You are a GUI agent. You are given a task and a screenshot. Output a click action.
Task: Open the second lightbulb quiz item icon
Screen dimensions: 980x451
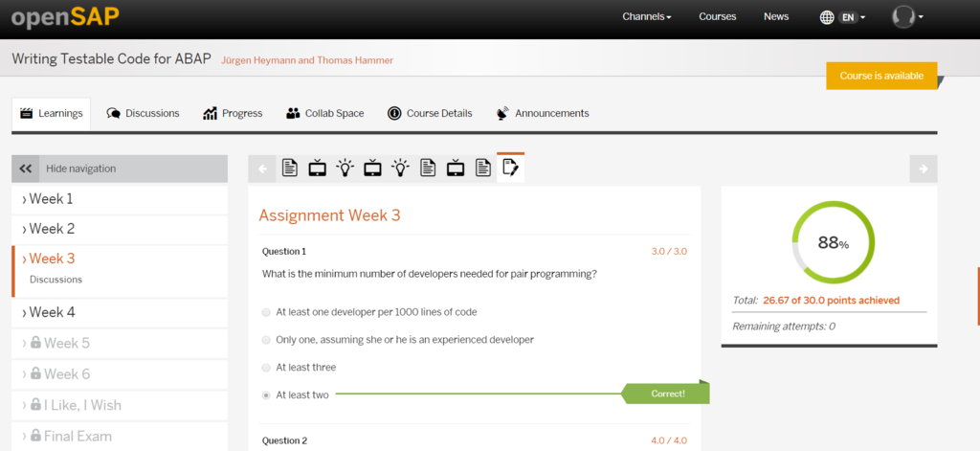[401, 169]
